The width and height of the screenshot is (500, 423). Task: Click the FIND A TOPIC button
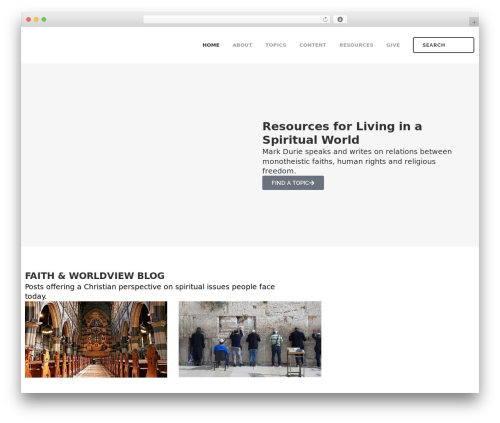293,183
